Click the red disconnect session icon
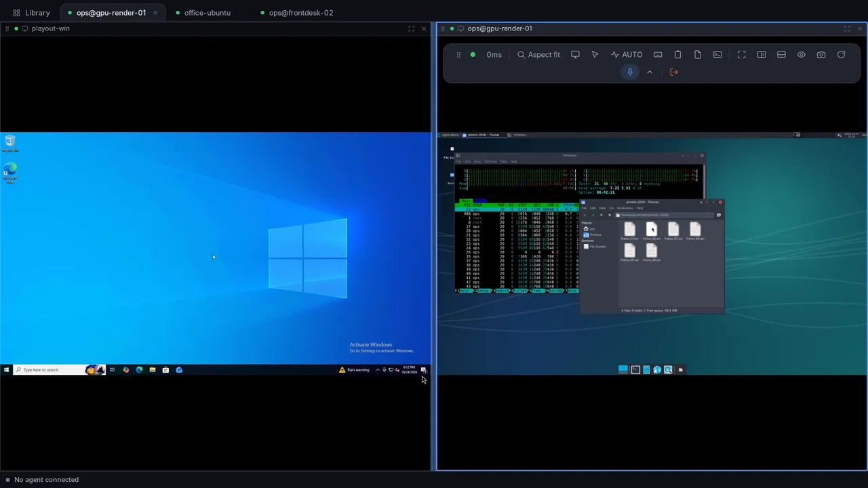Screen dimensions: 868x488 pos(674,72)
